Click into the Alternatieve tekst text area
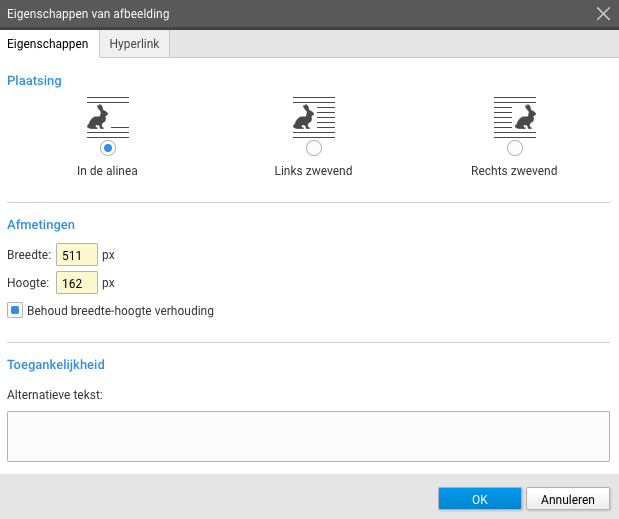The height and width of the screenshot is (519, 619). tap(308, 437)
